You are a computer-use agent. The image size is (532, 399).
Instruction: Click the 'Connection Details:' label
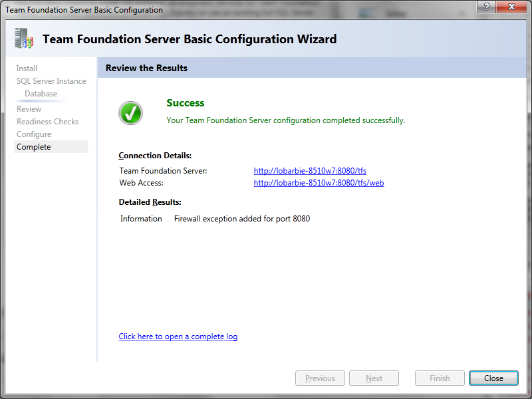point(155,156)
